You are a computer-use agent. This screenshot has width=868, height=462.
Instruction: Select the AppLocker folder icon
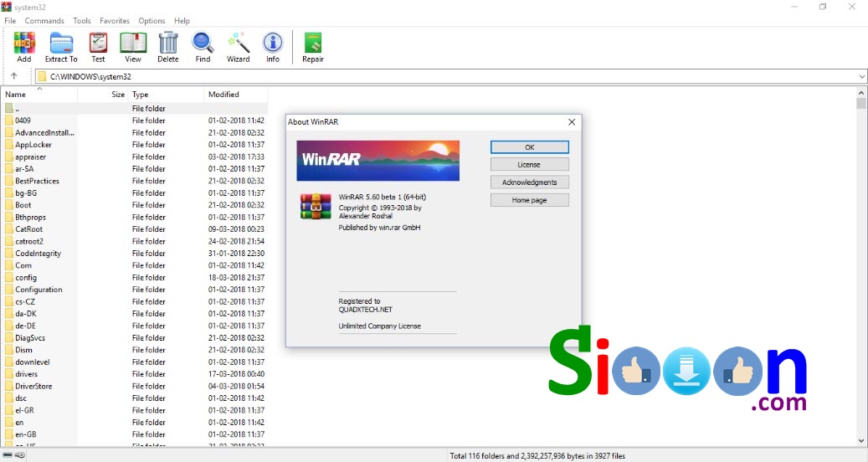pyautogui.click(x=9, y=145)
